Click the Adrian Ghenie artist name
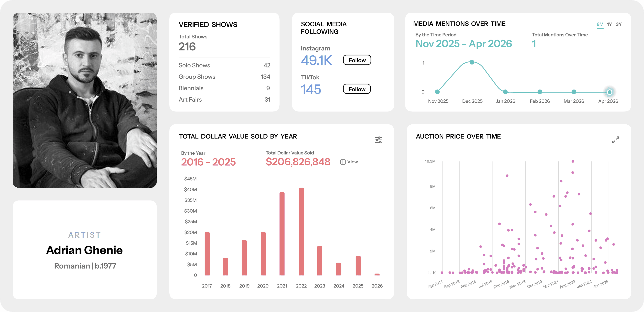Image resolution: width=644 pixels, height=312 pixels. pos(85,250)
